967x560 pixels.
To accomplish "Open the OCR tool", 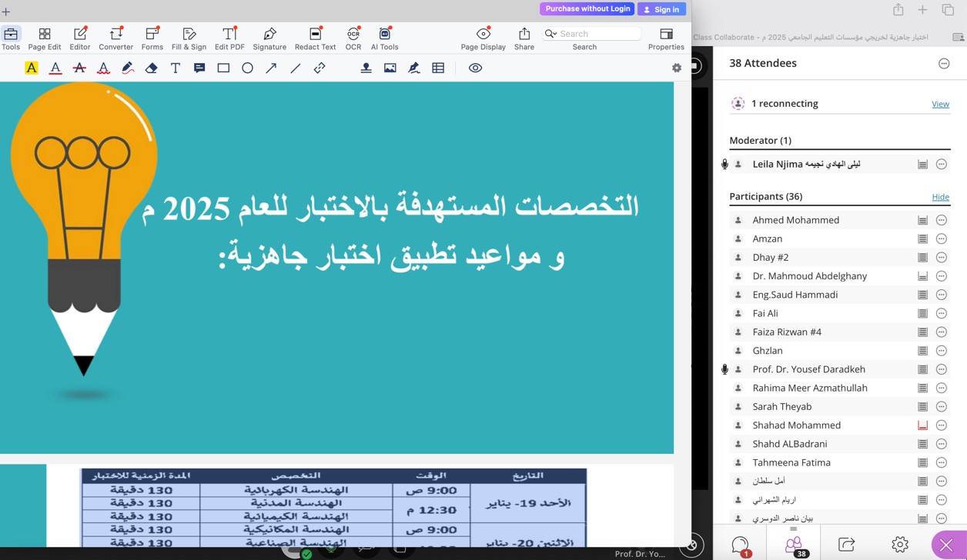I will point(353,38).
